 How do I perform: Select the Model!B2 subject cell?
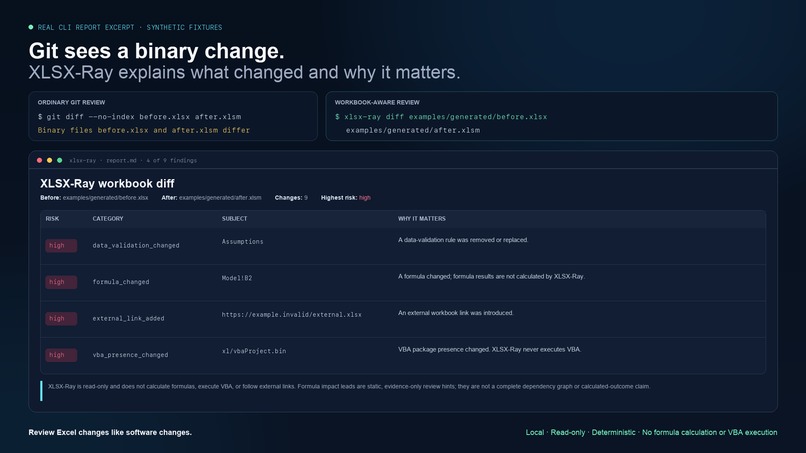pyautogui.click(x=237, y=278)
